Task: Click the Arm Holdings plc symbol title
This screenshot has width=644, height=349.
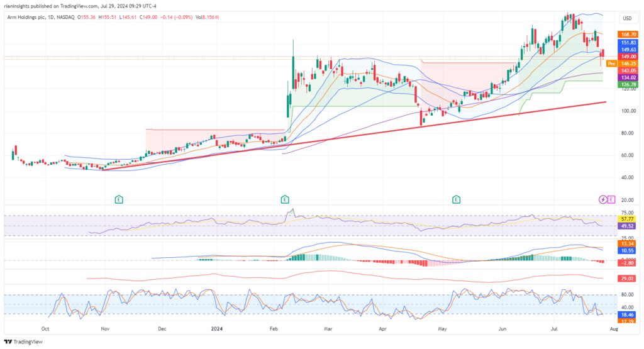Action: (25, 17)
